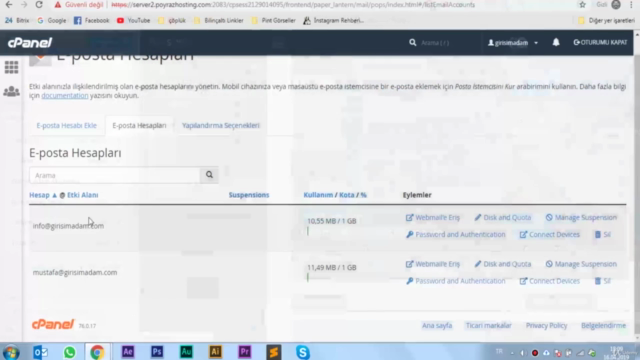Open the documentation link

(64, 96)
